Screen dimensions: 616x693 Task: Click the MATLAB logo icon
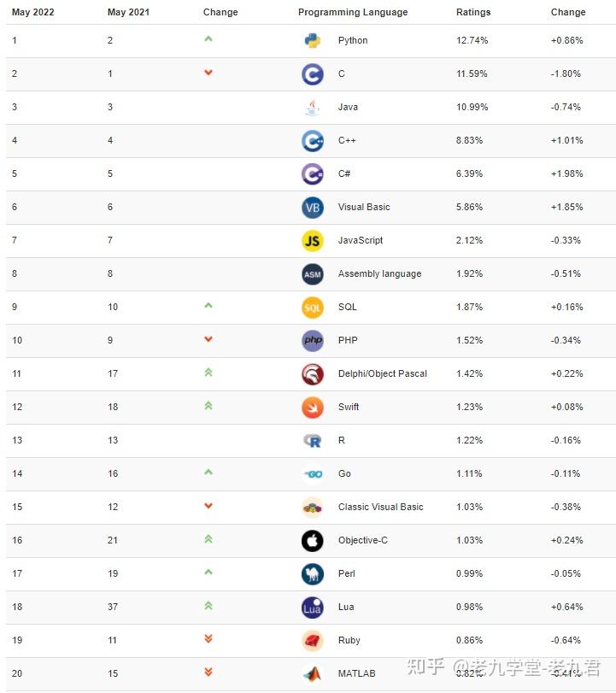coord(313,673)
